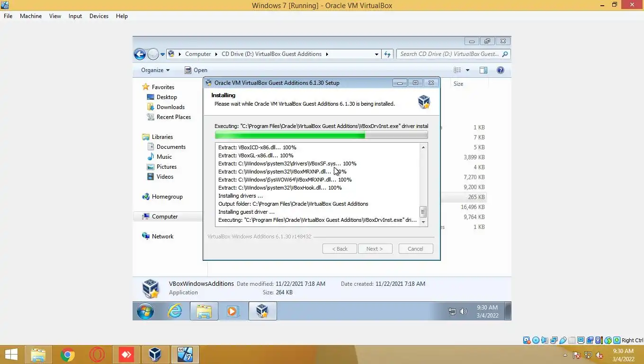The height and width of the screenshot is (364, 644).
Task: Click the Change your view icon
Action: click(457, 70)
